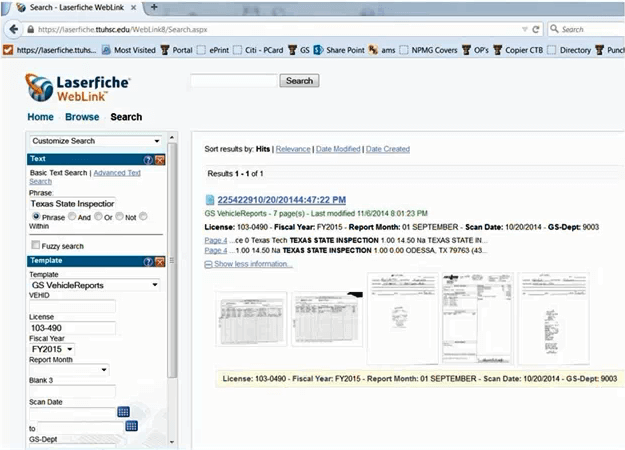This screenshot has height=450, width=625.
Task: Click into the Phrase text field
Action: 73,204
